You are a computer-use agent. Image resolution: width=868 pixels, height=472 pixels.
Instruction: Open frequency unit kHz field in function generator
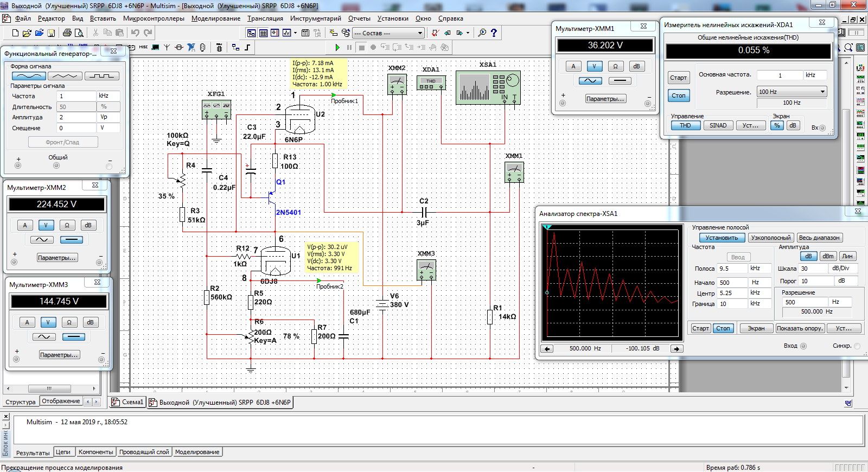click(108, 95)
